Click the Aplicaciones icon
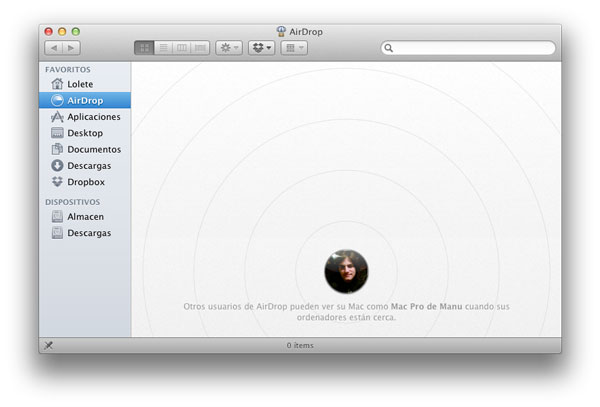This screenshot has height=407, width=600. 57,117
